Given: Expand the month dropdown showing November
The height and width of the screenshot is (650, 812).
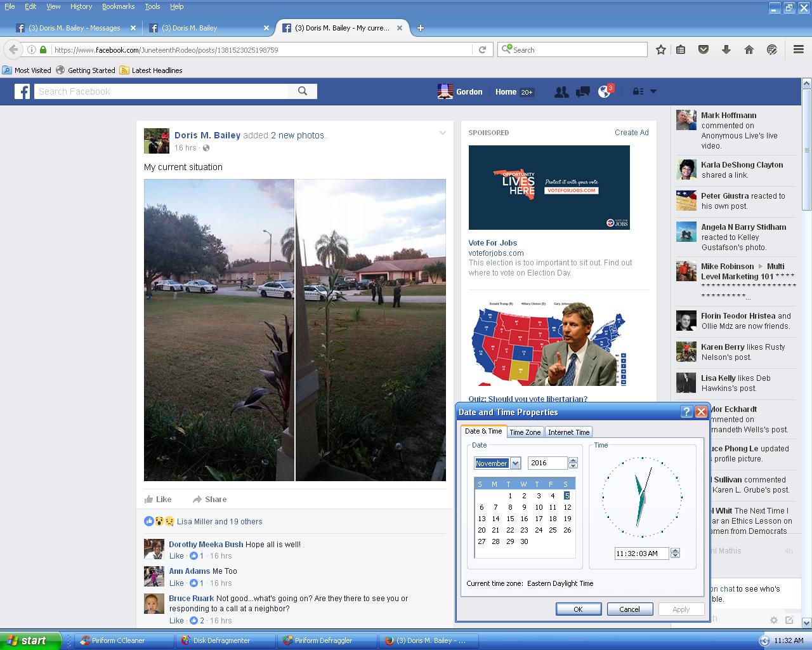Looking at the screenshot, I should click(x=515, y=463).
